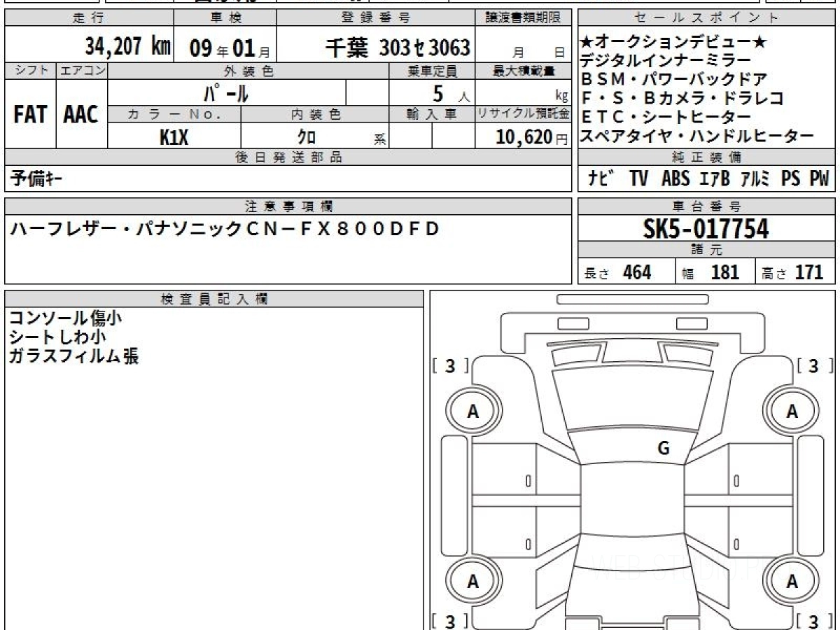Select the BSM・パワーバックドア line
The width and height of the screenshot is (840, 630).
click(674, 80)
